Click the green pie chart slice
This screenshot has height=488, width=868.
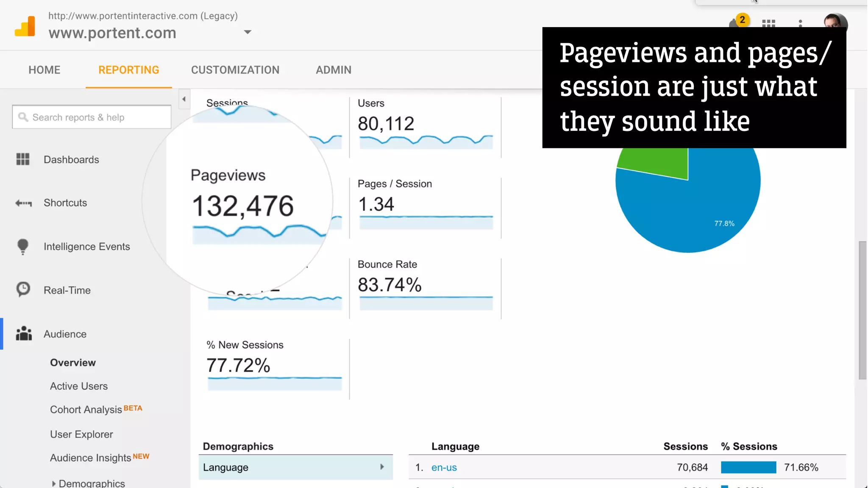click(661, 163)
